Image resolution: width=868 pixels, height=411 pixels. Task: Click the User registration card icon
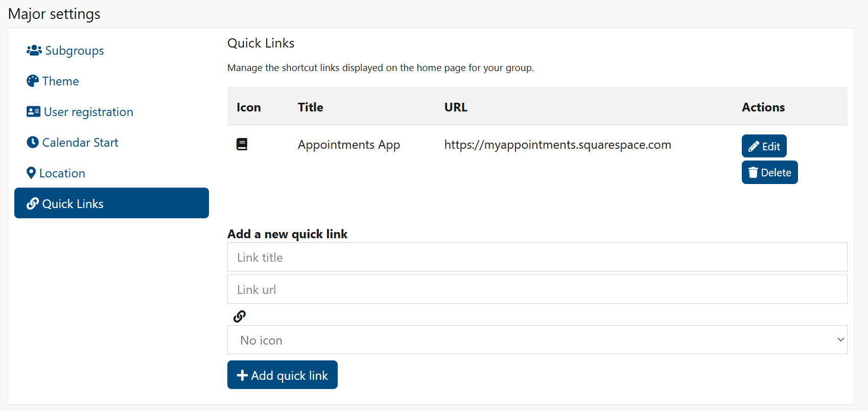point(33,111)
